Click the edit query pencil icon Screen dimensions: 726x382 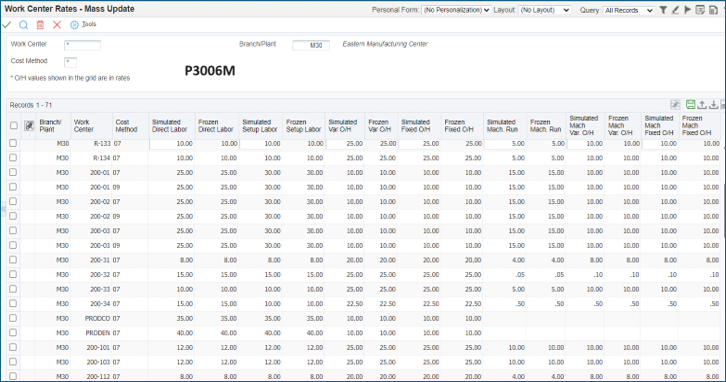[676, 10]
